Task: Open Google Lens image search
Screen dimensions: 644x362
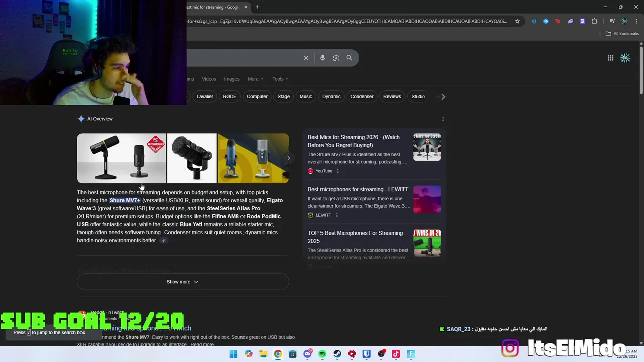Action: (336, 58)
